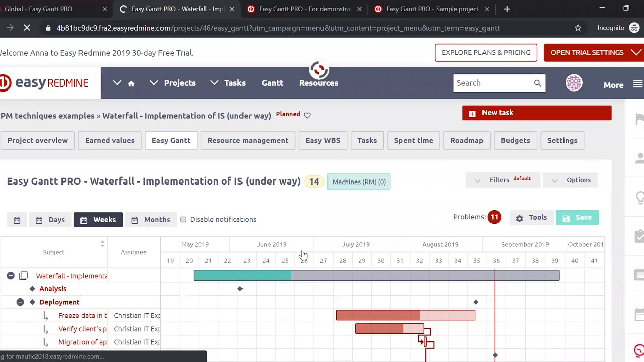This screenshot has width=644, height=362.
Task: Click the Analysis milestone diamond icon
Action: click(32, 289)
